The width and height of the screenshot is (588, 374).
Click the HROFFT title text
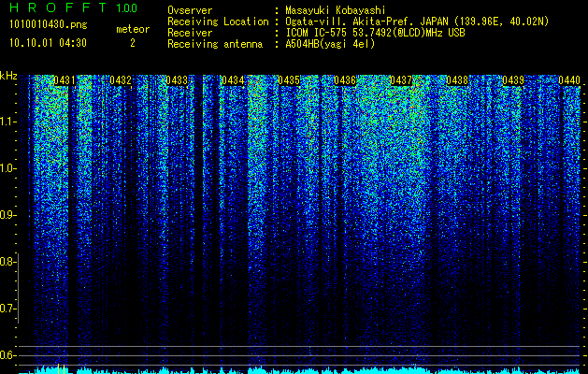click(58, 7)
